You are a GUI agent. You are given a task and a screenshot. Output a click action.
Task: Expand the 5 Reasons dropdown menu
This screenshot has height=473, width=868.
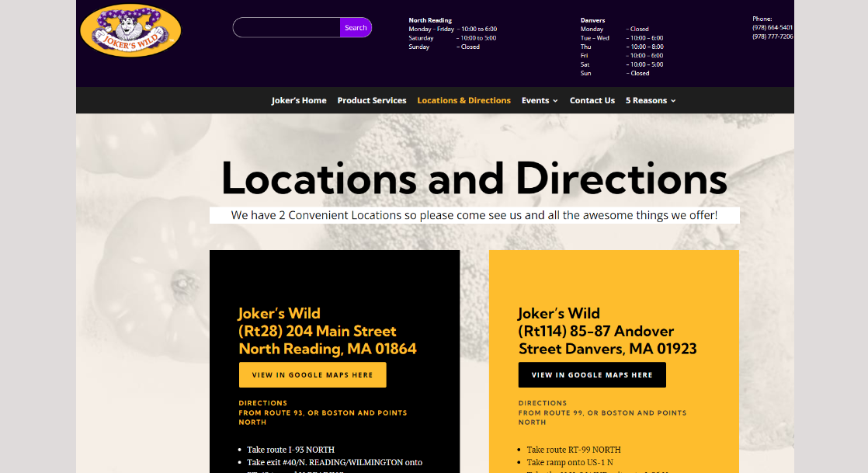651,100
